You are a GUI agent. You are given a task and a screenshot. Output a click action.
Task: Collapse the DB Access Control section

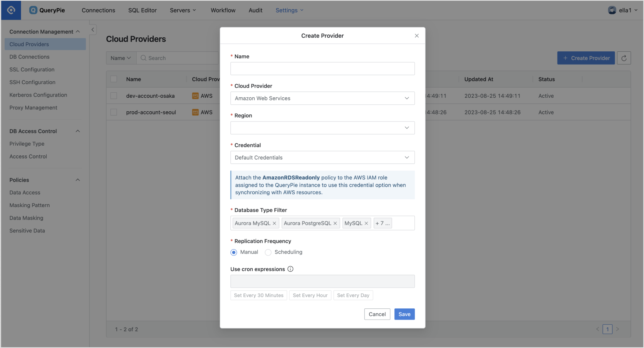(x=78, y=131)
